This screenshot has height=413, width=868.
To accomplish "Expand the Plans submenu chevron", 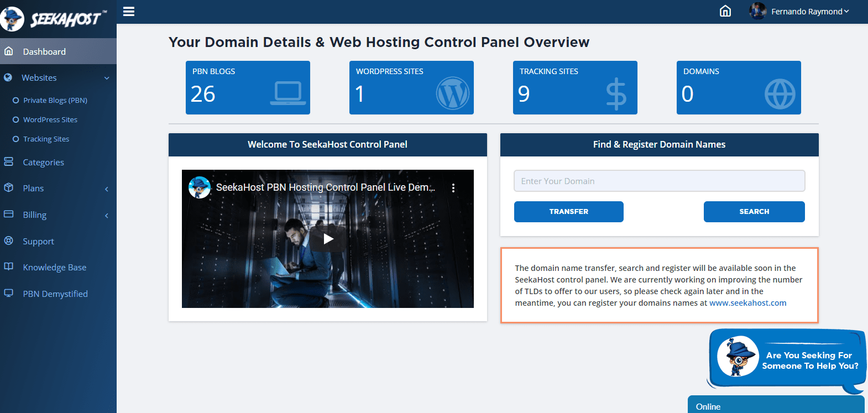I will (x=107, y=189).
